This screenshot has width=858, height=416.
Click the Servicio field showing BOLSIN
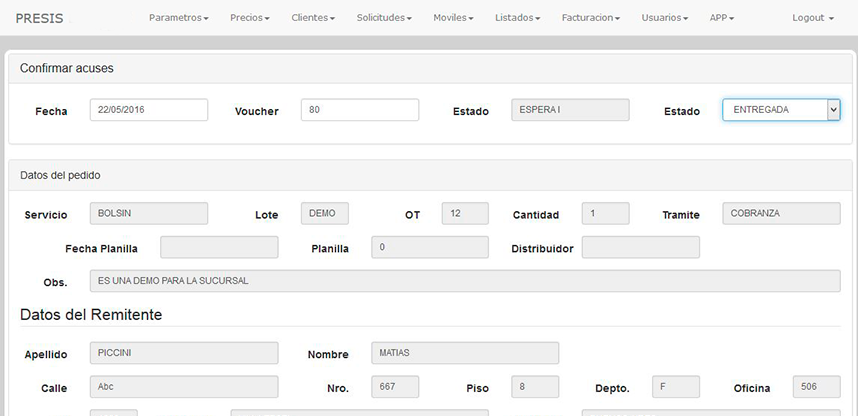point(149,214)
